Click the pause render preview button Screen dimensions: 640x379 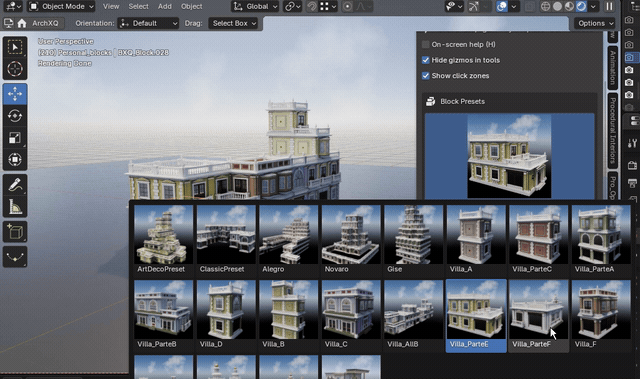pyautogui.click(x=609, y=7)
